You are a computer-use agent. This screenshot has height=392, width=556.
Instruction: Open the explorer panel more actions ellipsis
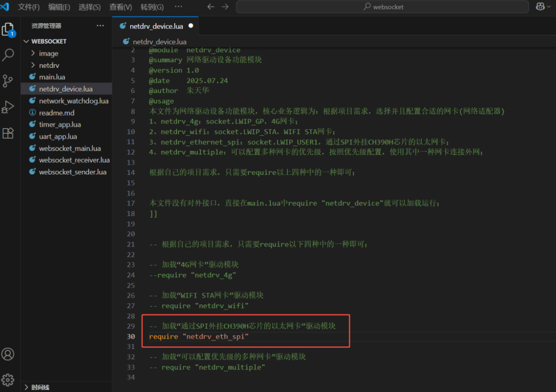click(x=100, y=26)
